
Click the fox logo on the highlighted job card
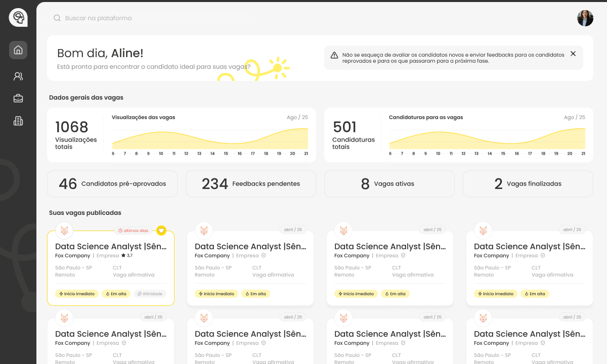click(x=64, y=231)
